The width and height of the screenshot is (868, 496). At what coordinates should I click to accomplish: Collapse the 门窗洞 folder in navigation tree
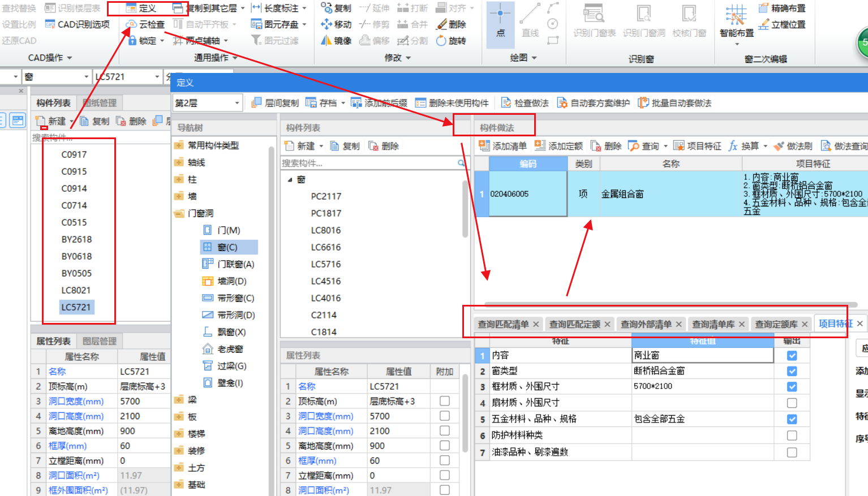pos(179,213)
